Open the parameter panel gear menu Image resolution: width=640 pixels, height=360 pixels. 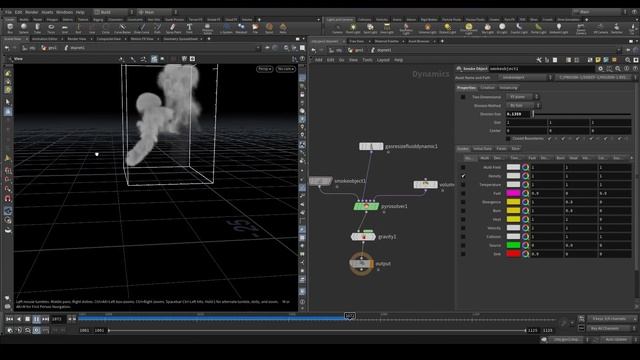[600, 69]
